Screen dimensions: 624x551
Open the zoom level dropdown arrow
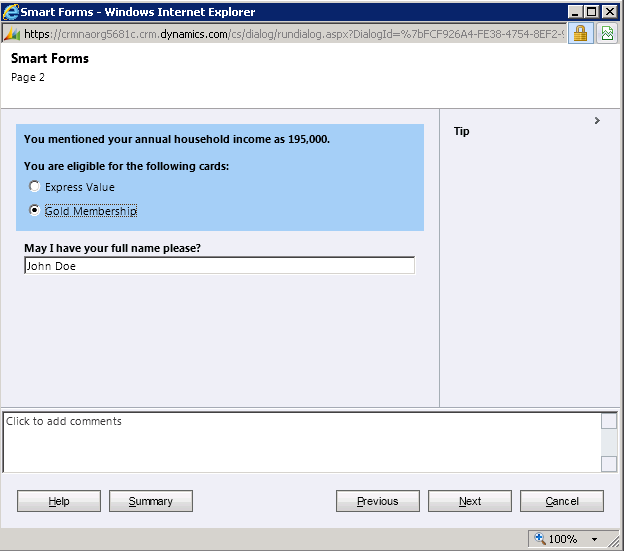tap(595, 539)
